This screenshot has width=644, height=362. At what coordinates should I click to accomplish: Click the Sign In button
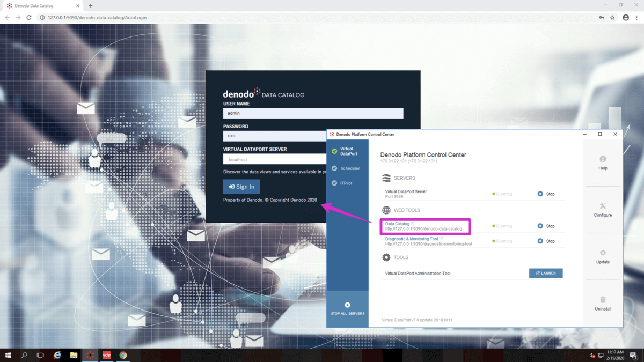pyautogui.click(x=241, y=187)
